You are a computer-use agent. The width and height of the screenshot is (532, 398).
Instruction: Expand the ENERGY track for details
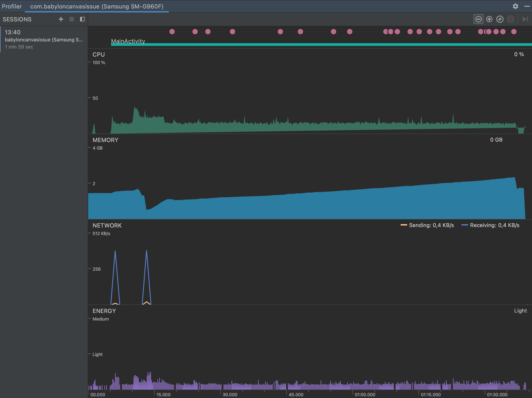pos(104,311)
